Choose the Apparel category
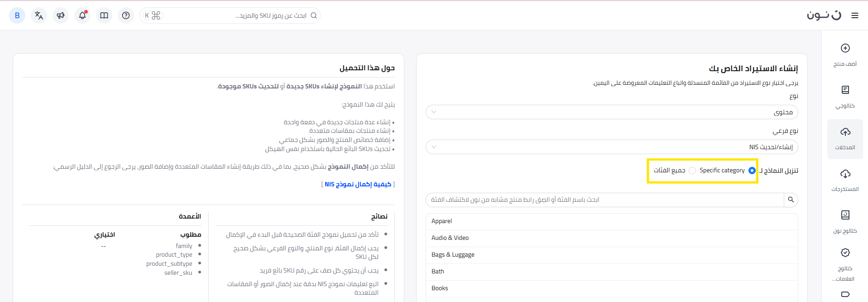The height and width of the screenshot is (302, 868). [x=441, y=221]
